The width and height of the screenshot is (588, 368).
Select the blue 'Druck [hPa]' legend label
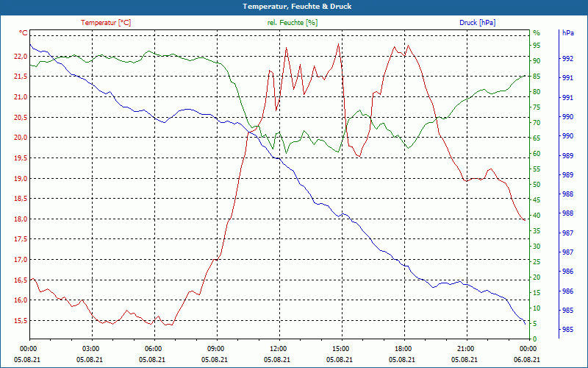point(477,23)
